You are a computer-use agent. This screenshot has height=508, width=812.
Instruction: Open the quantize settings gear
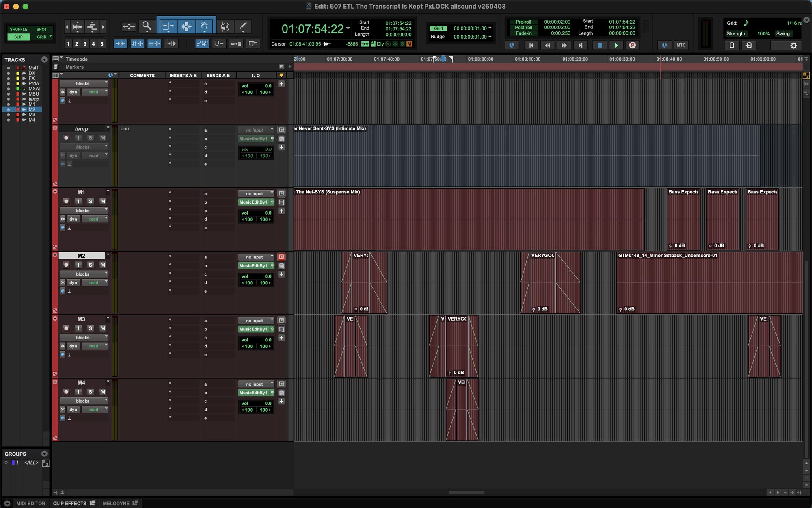tap(793, 46)
